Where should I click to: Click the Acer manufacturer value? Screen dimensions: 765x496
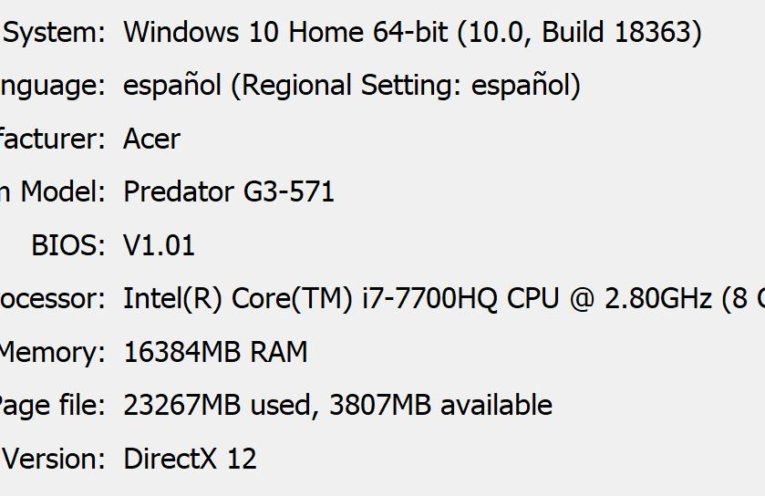point(152,139)
